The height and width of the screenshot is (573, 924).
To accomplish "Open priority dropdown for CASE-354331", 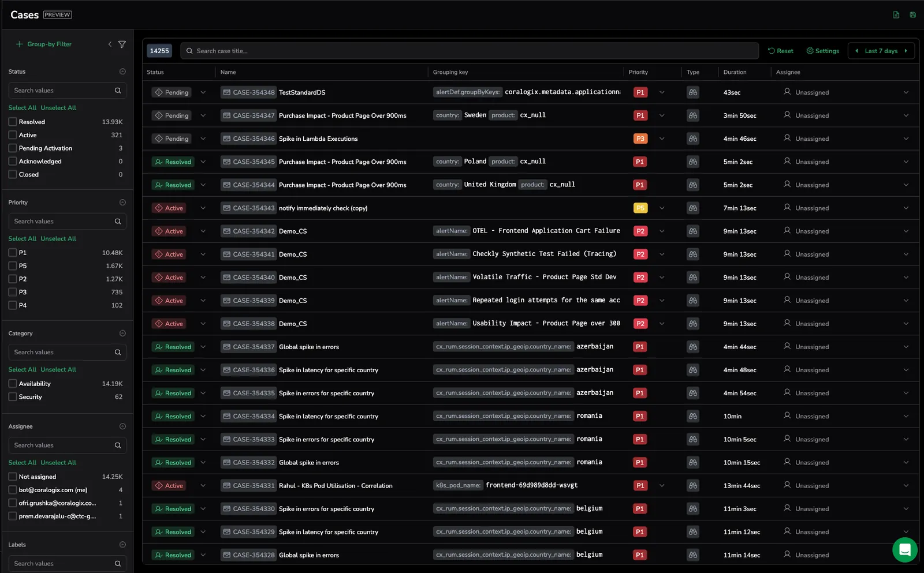I will click(x=662, y=486).
